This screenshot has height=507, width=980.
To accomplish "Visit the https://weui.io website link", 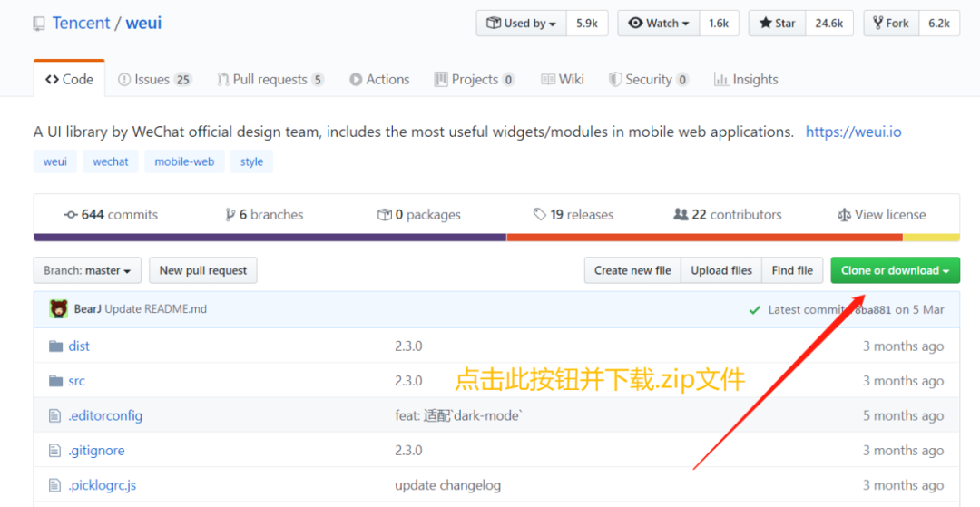I will pos(853,132).
